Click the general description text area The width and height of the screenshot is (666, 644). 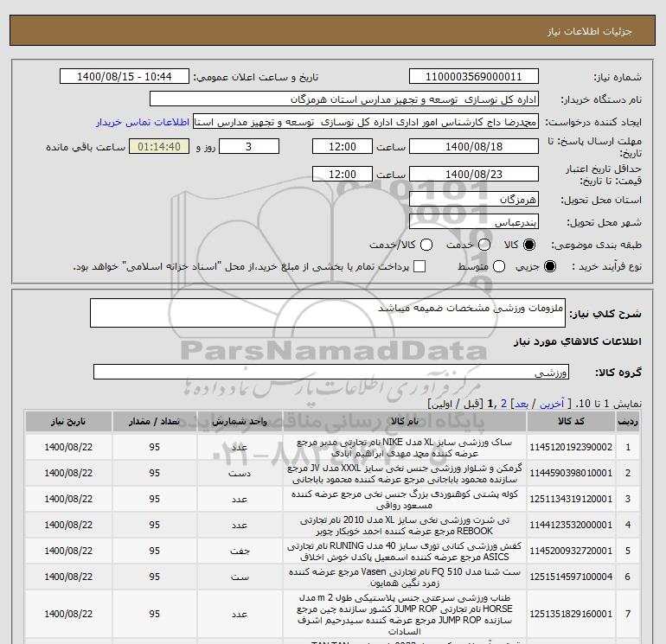[x=328, y=313]
